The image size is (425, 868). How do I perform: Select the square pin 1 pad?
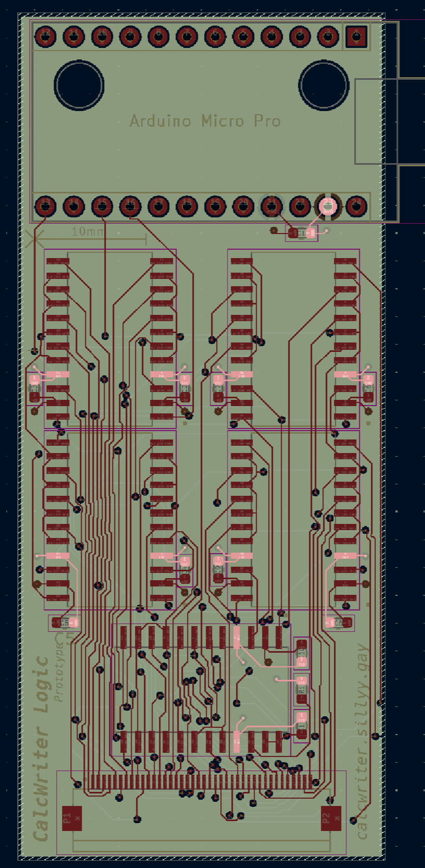click(x=356, y=36)
